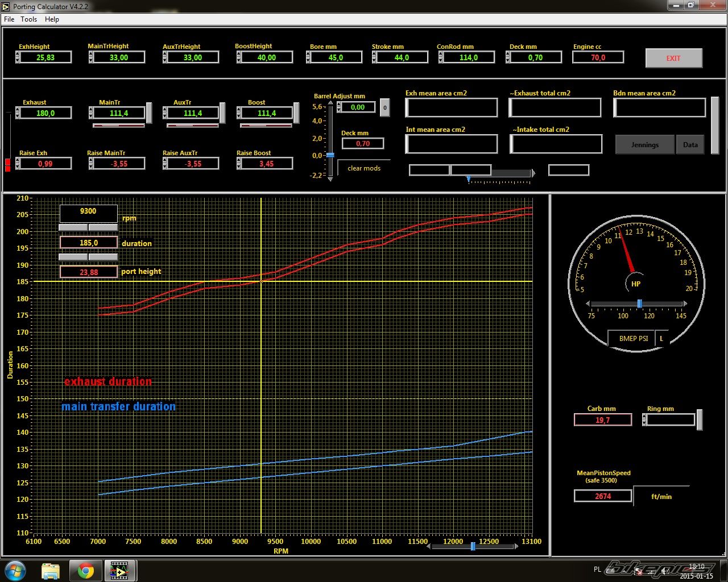This screenshot has height=582, width=728.
Task: Click the red mid-panel Deck mm value 0,70
Action: pos(363,144)
